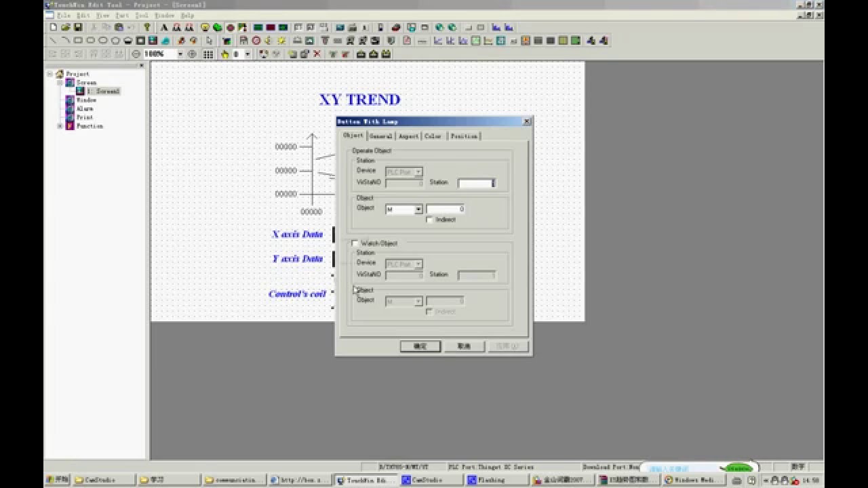Open the zoom 100% dropdown arrow

180,54
